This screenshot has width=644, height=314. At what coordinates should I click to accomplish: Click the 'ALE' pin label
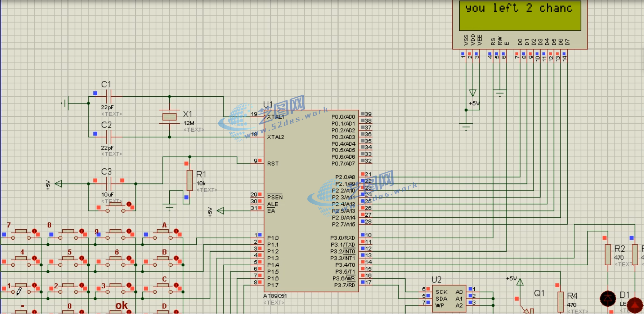pyautogui.click(x=272, y=204)
